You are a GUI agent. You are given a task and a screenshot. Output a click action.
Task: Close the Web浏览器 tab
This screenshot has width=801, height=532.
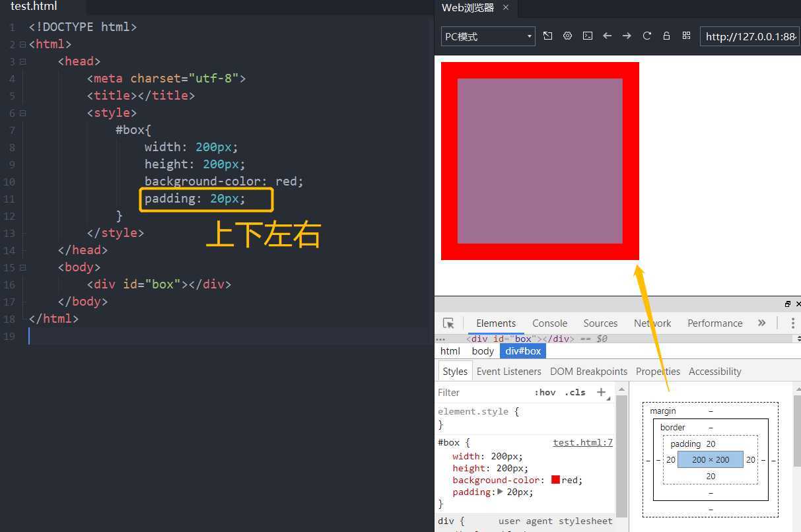point(506,7)
